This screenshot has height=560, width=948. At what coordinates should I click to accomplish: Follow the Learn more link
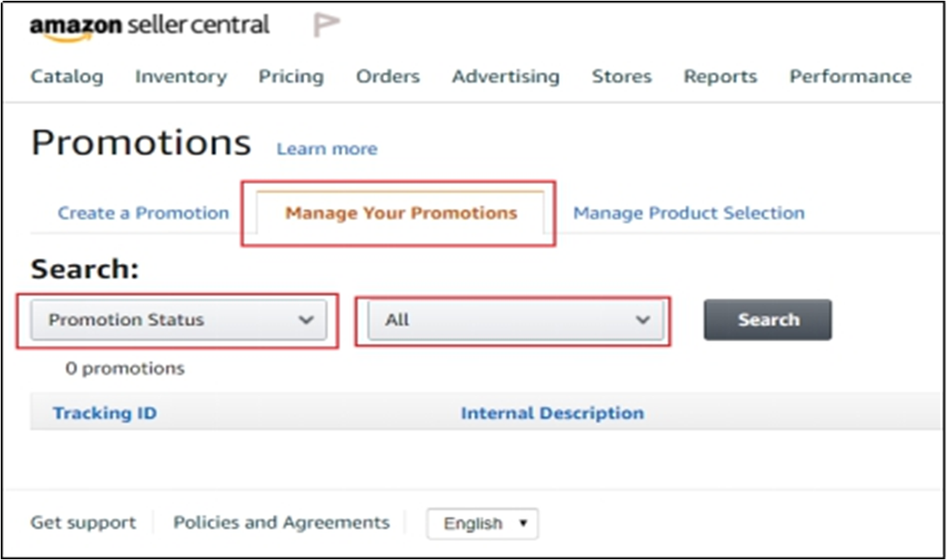[327, 149]
